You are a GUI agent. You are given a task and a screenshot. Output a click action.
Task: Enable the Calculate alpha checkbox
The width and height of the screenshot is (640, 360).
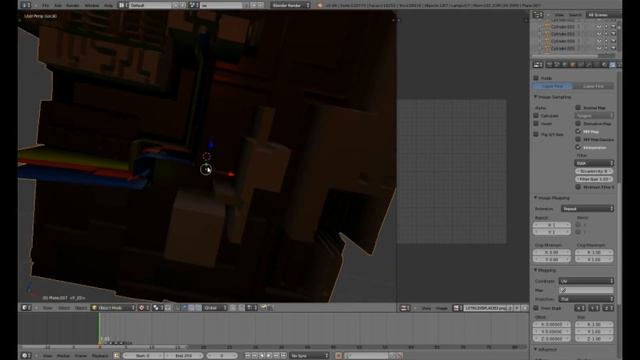(x=536, y=116)
